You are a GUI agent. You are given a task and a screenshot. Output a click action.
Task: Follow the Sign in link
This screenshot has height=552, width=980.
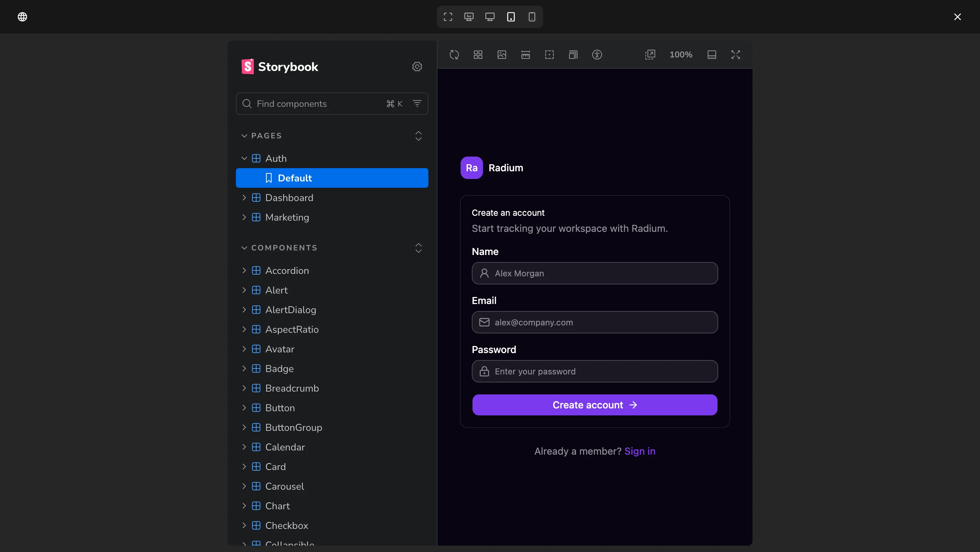coord(640,451)
